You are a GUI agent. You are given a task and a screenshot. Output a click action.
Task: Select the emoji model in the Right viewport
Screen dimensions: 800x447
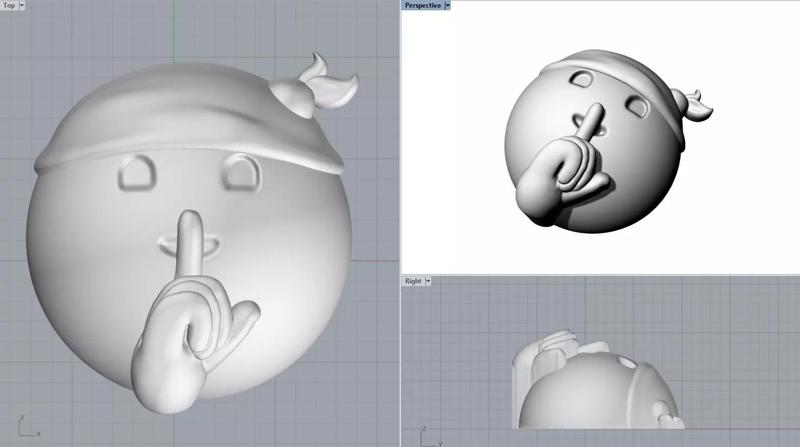598,380
